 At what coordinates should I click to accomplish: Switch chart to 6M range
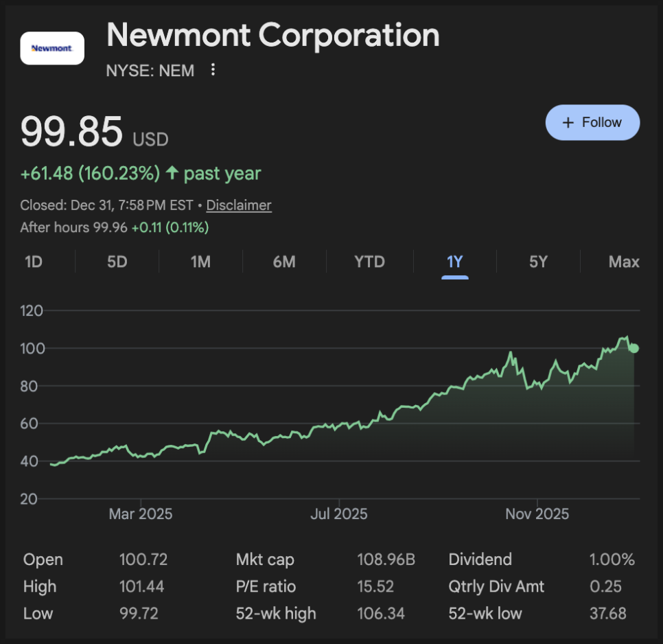(283, 262)
